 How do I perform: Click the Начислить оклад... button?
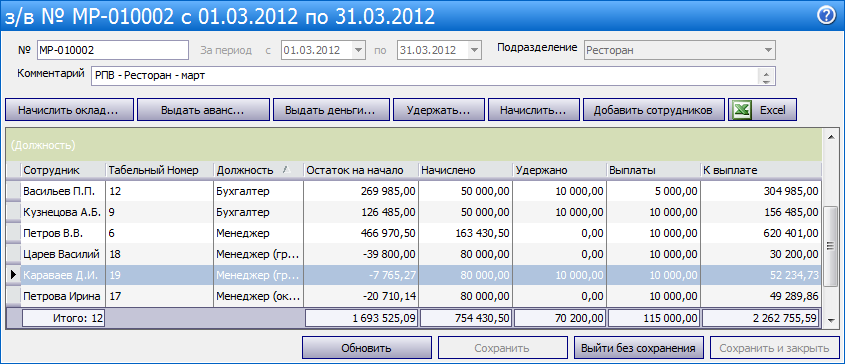pyautogui.click(x=69, y=110)
